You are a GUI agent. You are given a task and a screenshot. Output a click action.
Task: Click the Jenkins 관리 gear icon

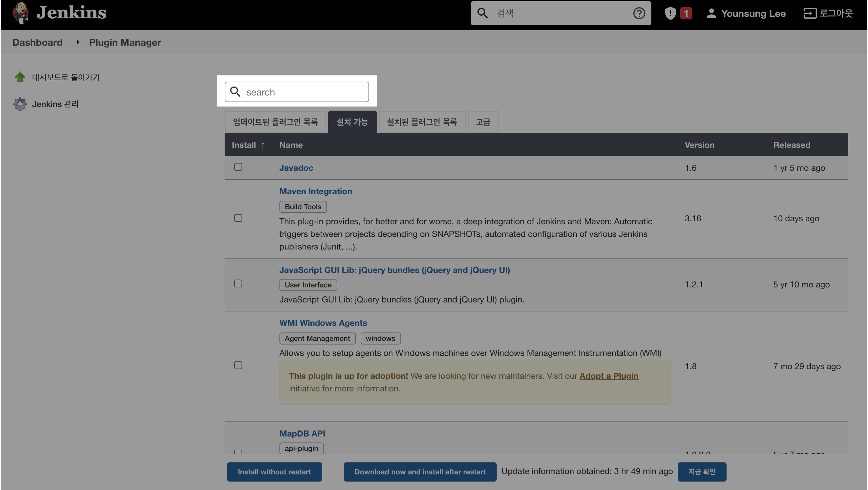(x=20, y=104)
